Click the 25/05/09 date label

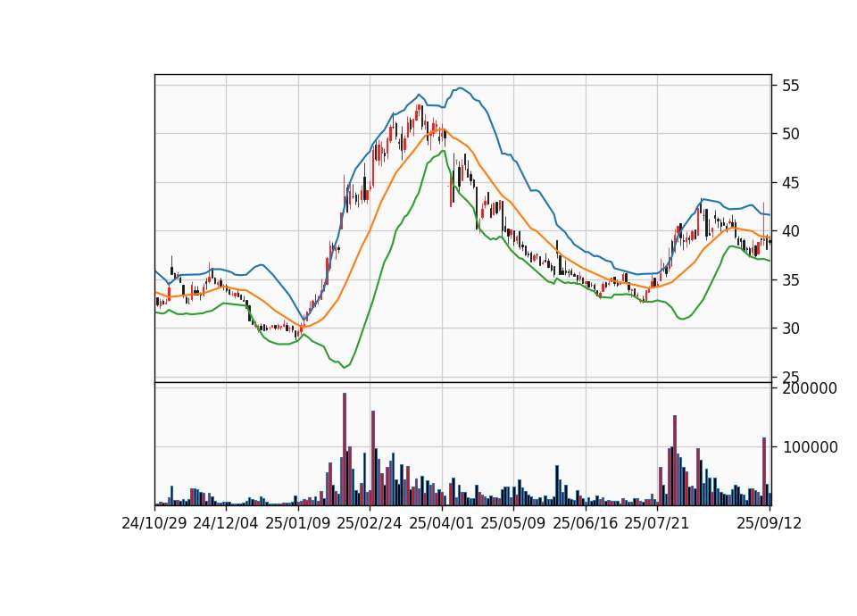(513, 524)
